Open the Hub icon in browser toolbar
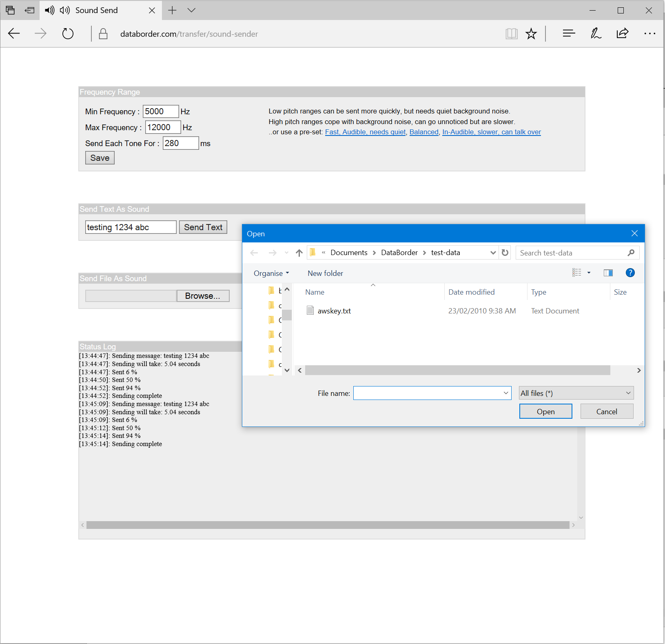Screen dimensions: 665x644 coord(569,33)
